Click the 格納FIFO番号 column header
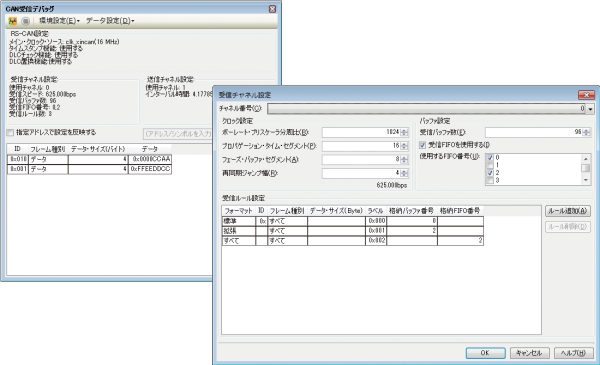Viewport: 600px width, 365px height. click(x=460, y=211)
